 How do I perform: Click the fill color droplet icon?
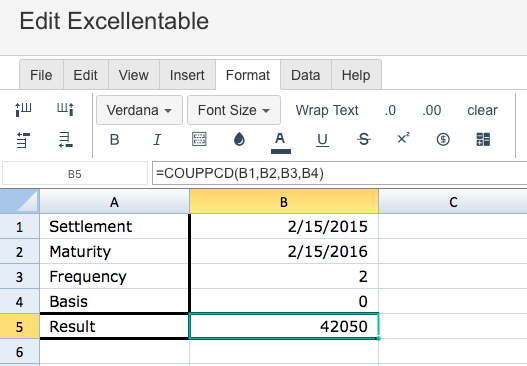point(239,139)
